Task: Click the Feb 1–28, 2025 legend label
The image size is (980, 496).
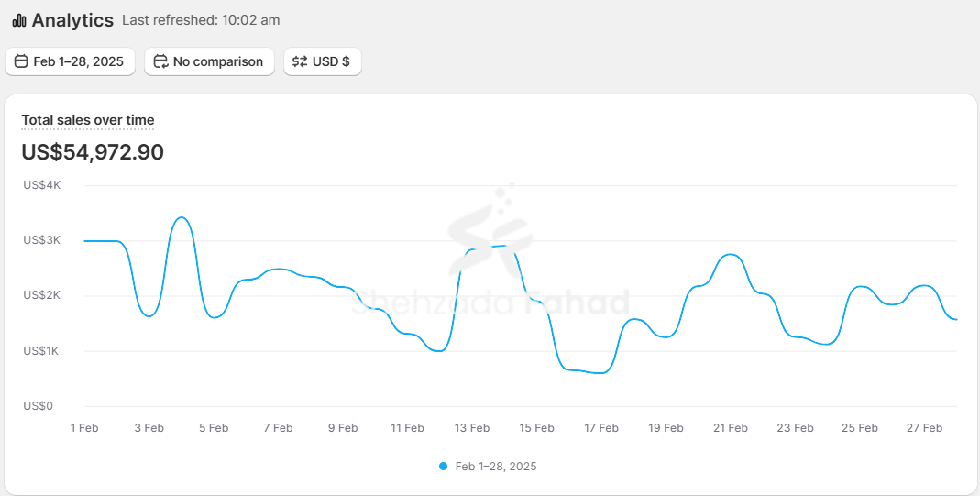Action: point(496,466)
